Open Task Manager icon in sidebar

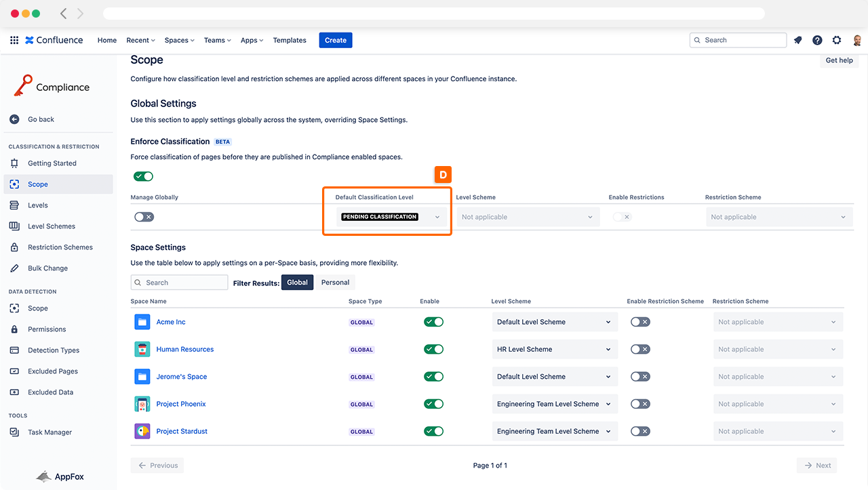[x=14, y=432]
